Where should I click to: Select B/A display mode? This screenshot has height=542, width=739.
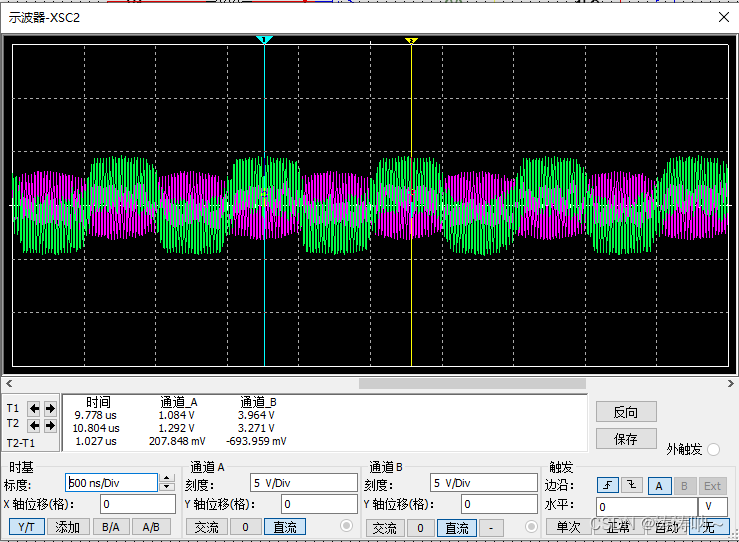click(x=111, y=527)
